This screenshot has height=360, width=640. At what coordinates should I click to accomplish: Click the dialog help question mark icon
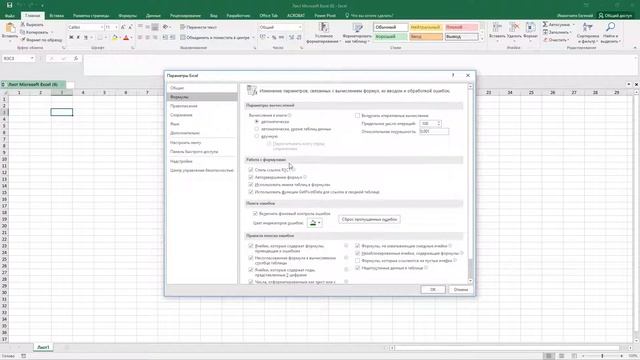point(453,76)
